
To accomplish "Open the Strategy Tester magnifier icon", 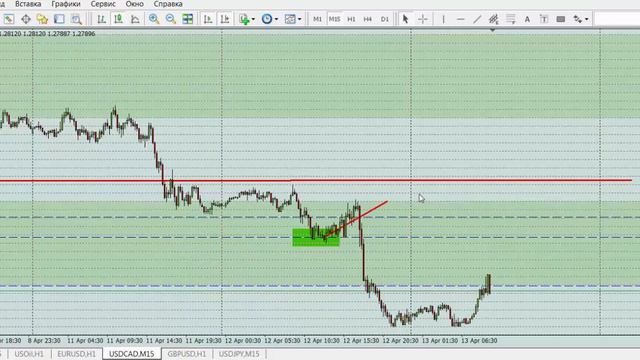I will (x=76, y=19).
